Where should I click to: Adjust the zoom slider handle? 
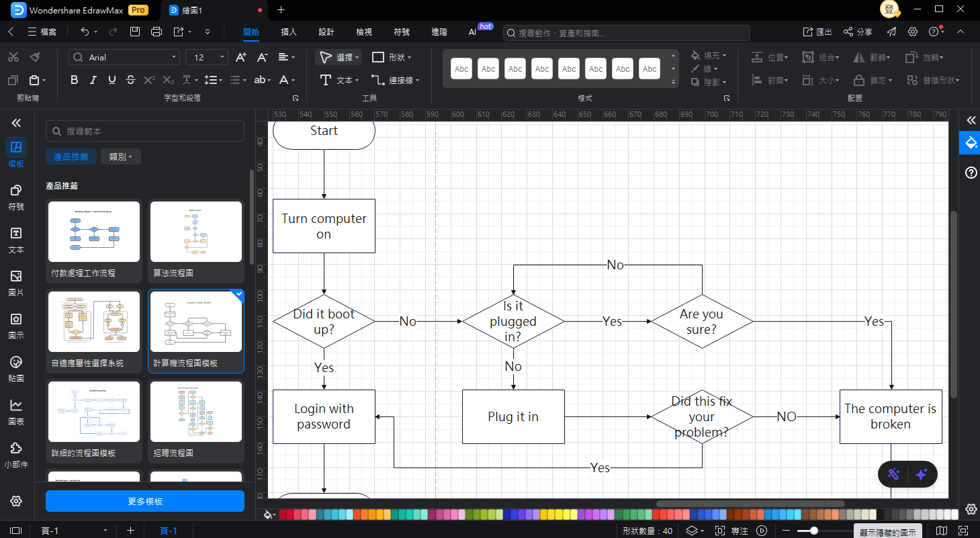814,531
